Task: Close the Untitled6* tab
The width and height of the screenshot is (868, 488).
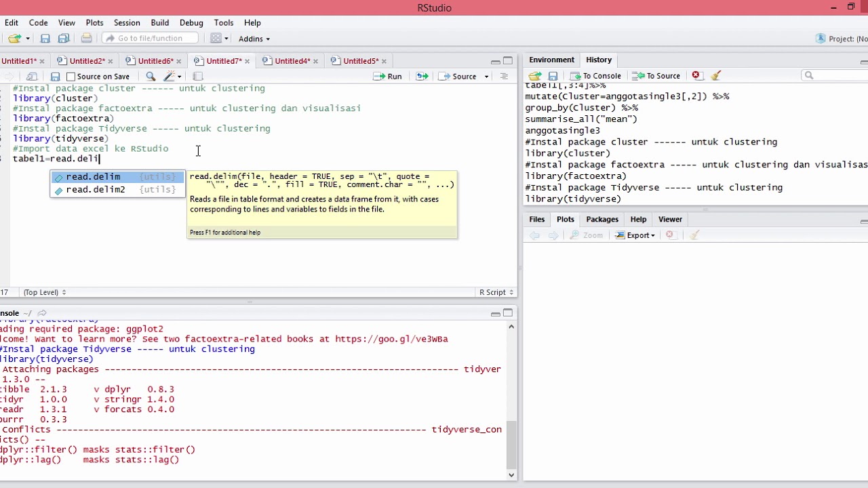Action: coord(178,62)
